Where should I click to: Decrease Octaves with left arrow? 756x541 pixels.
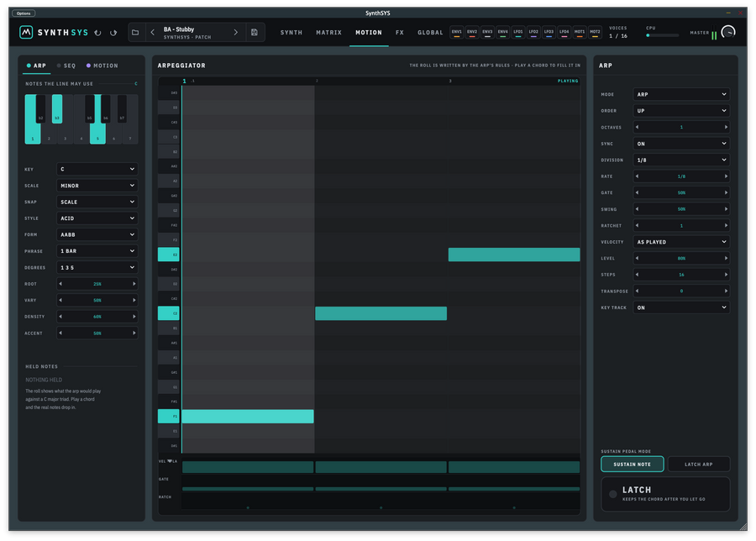tap(637, 128)
